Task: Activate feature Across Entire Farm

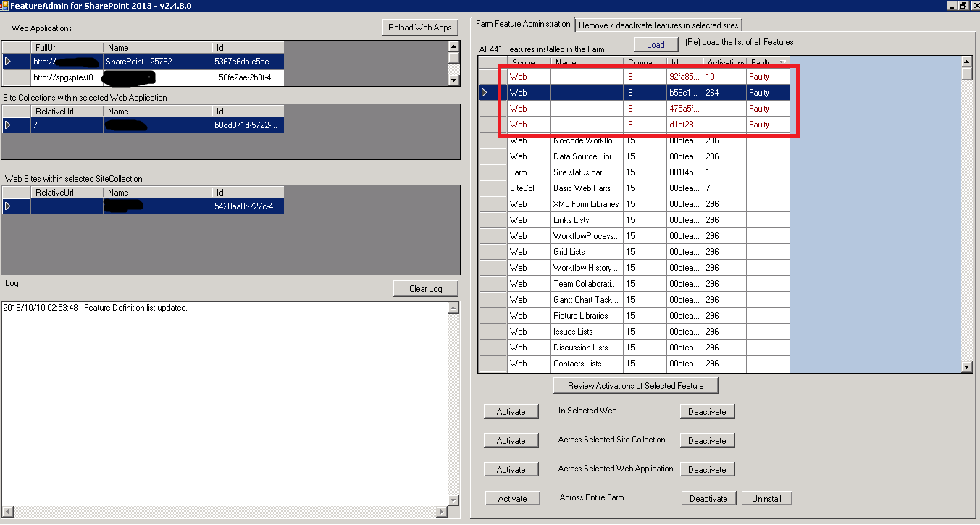Action: click(x=512, y=498)
